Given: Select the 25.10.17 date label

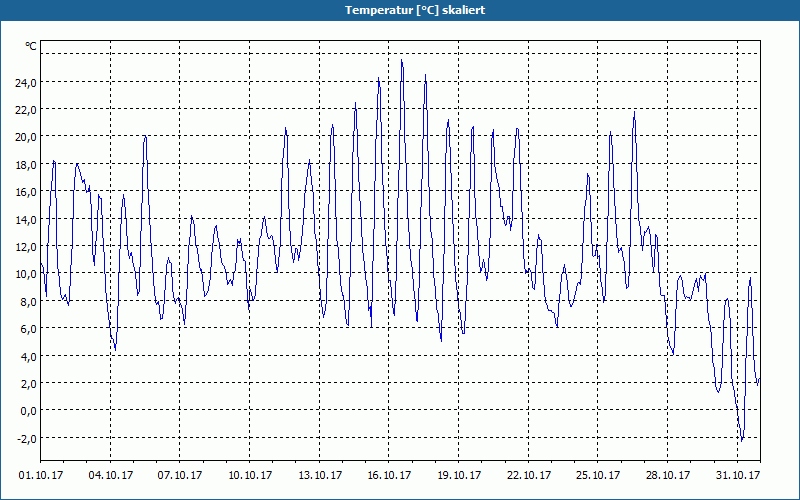Looking at the screenshot, I should pyautogui.click(x=598, y=475).
